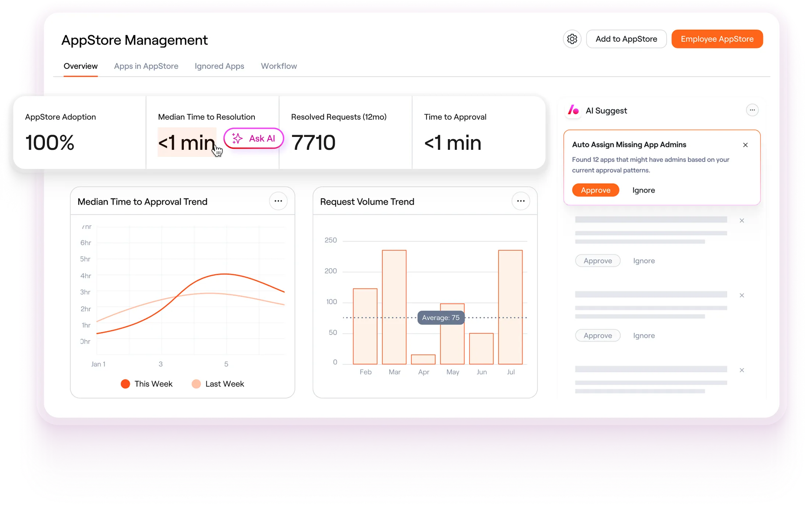Open the Employee AppStore
812x512 pixels.
717,39
